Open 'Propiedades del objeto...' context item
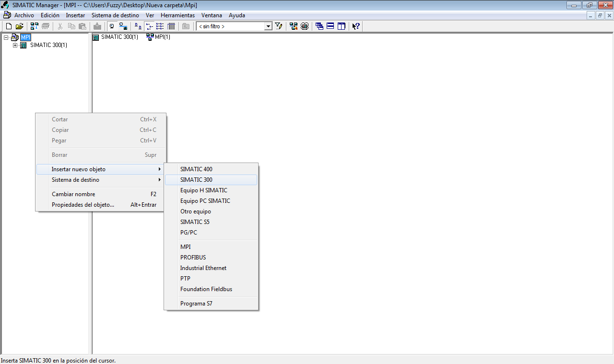Image resolution: width=614 pixels, height=364 pixels. click(101, 205)
